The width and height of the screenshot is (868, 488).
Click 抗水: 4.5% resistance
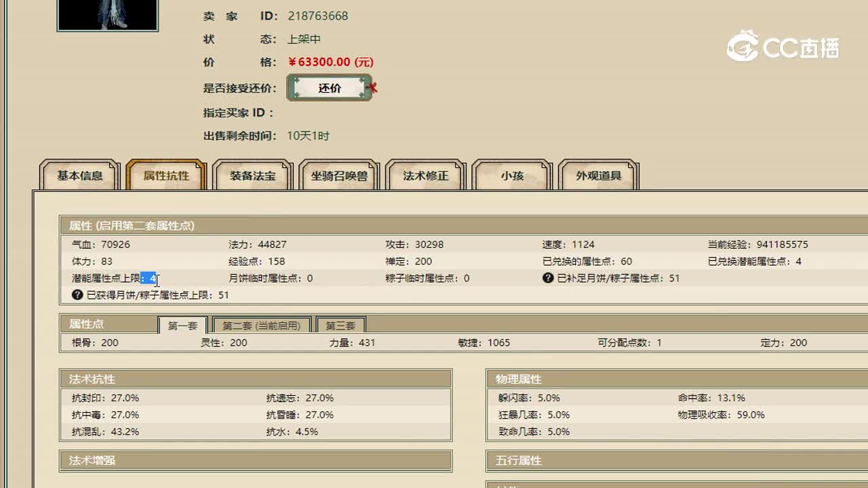click(292, 432)
